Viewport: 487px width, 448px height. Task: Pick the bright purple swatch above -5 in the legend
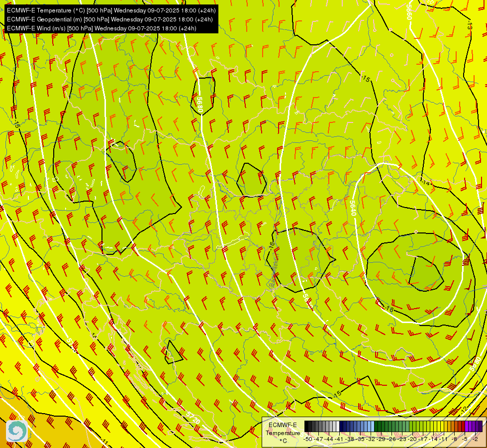tap(467, 426)
